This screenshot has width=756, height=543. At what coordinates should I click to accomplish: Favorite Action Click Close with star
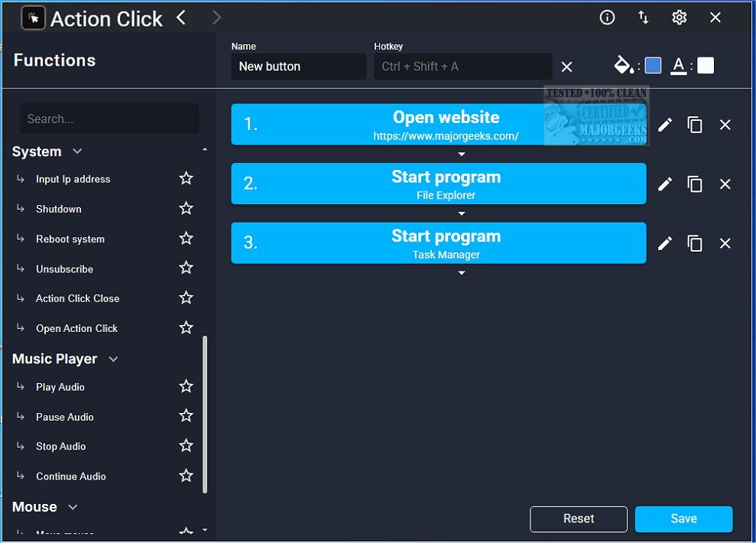pos(186,298)
